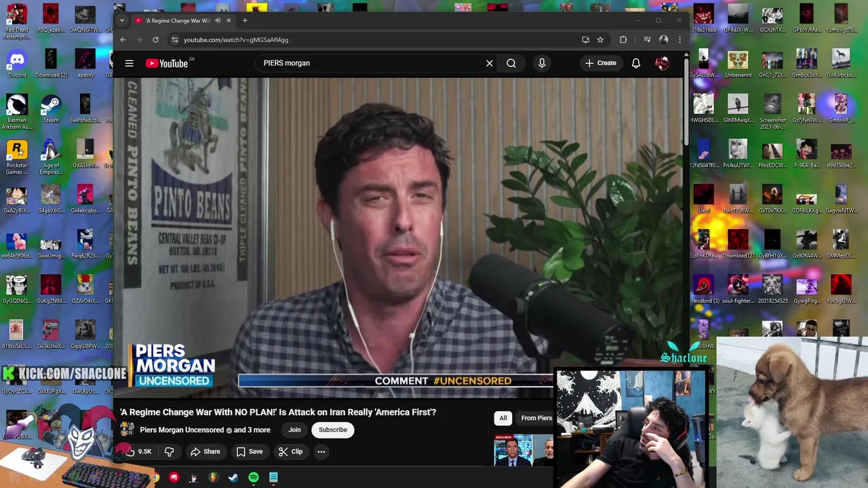Open Chrome extensions puzzle icon
868x488 pixels.
[623, 40]
